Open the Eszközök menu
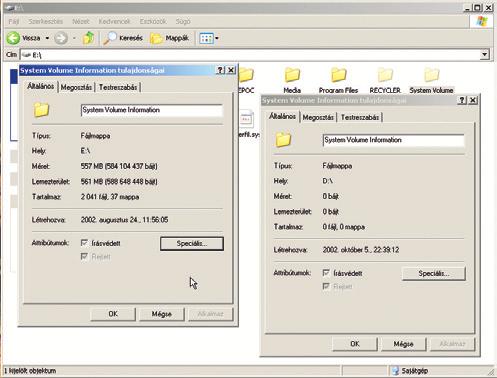 click(x=153, y=21)
